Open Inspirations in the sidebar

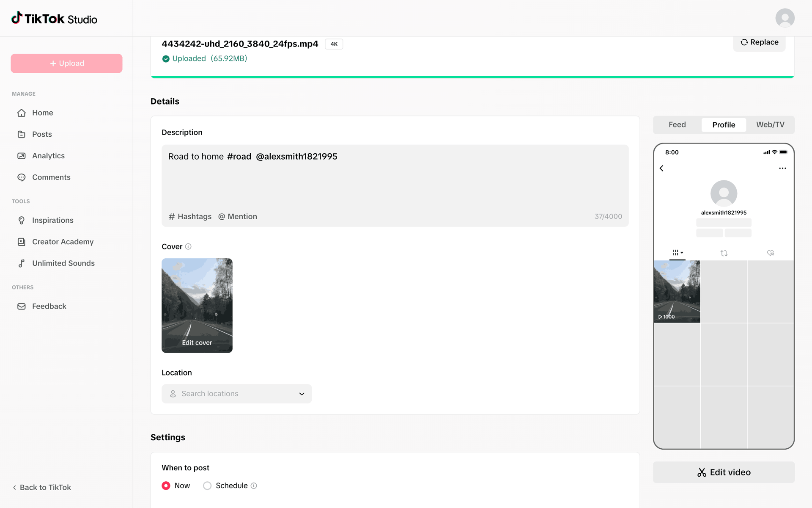tap(66, 221)
